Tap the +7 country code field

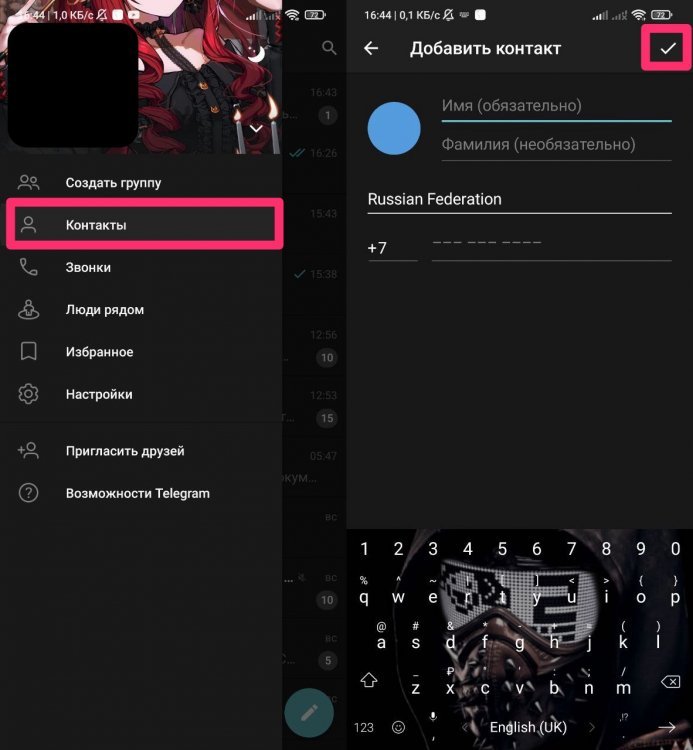(x=392, y=248)
